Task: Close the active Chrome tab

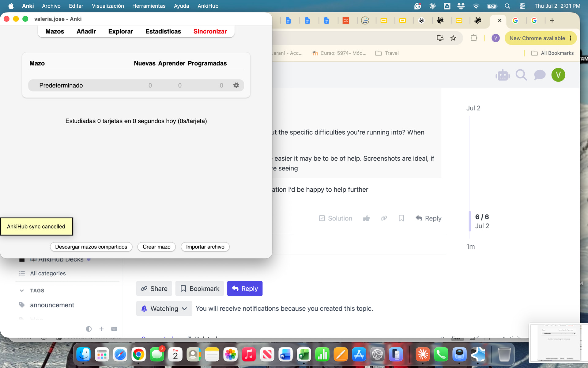Action: pyautogui.click(x=500, y=21)
